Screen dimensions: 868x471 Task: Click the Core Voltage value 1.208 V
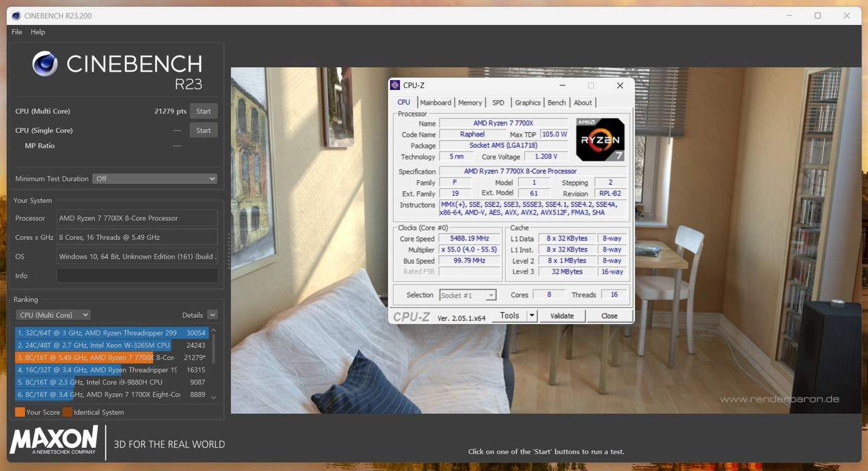coord(546,156)
